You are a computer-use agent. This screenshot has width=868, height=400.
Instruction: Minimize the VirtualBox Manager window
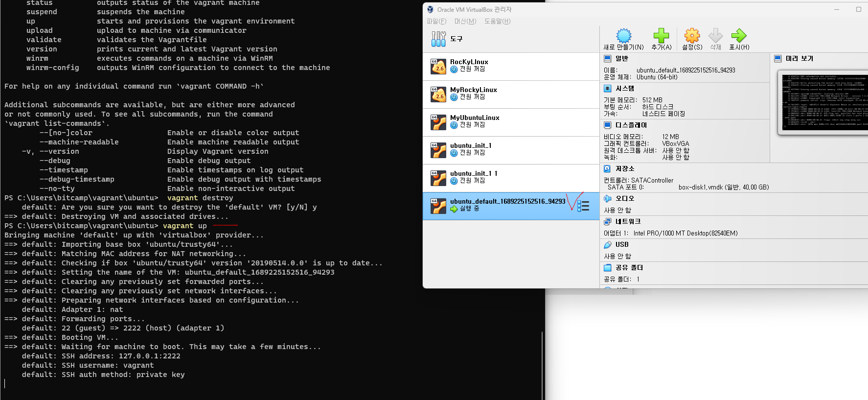point(836,9)
